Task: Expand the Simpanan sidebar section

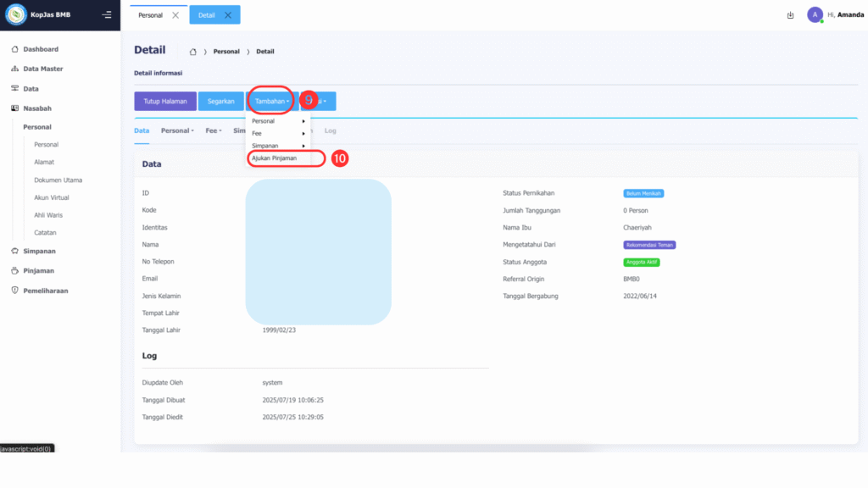Action: (x=39, y=251)
